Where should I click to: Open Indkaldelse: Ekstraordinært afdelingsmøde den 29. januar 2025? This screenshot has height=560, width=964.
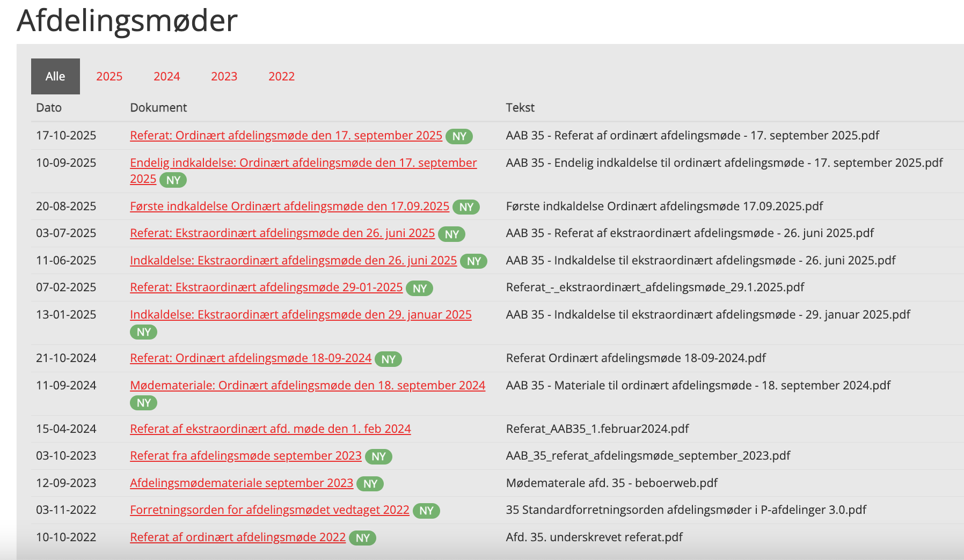tap(301, 315)
